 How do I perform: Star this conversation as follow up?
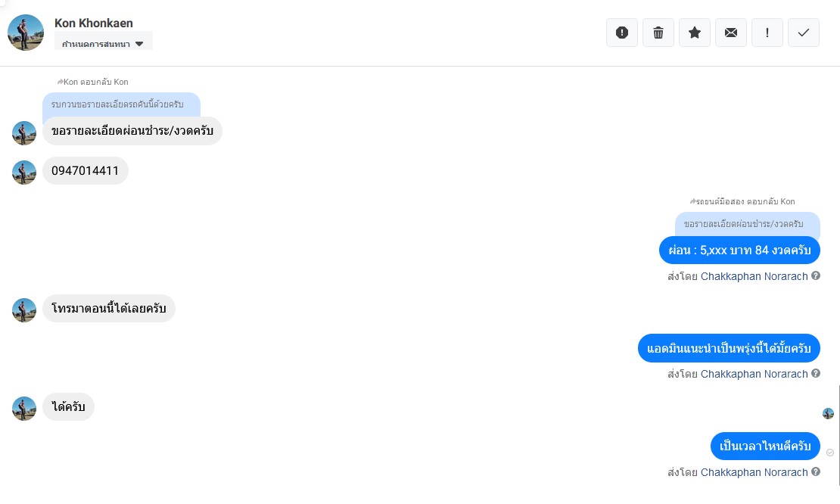[695, 33]
